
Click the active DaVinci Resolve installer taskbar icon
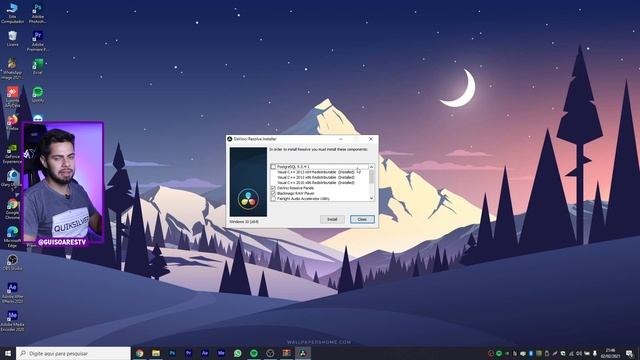[x=303, y=353]
